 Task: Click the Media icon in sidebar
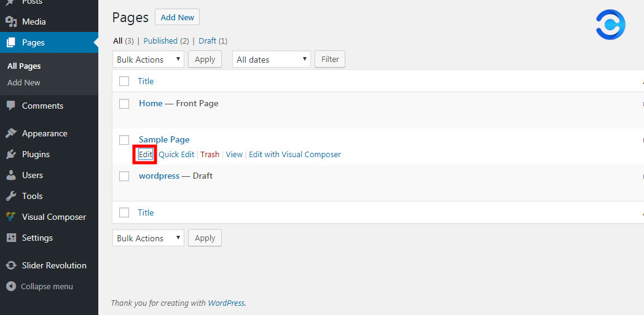[11, 21]
